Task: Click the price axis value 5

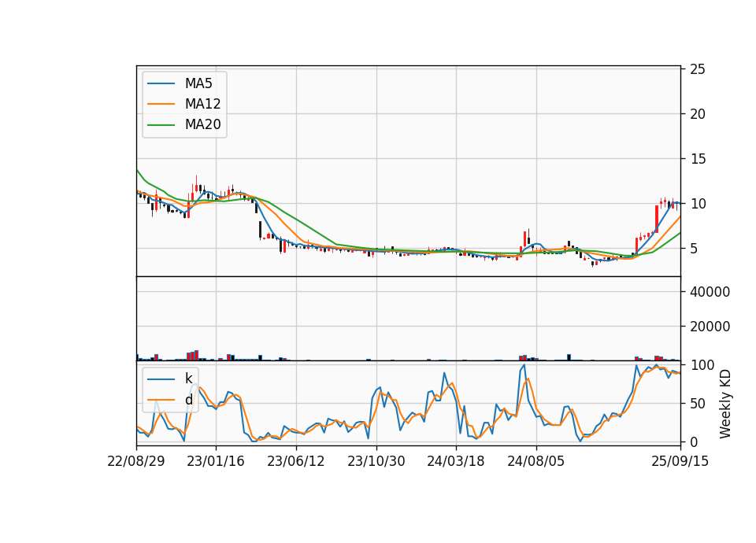Action: point(694,249)
